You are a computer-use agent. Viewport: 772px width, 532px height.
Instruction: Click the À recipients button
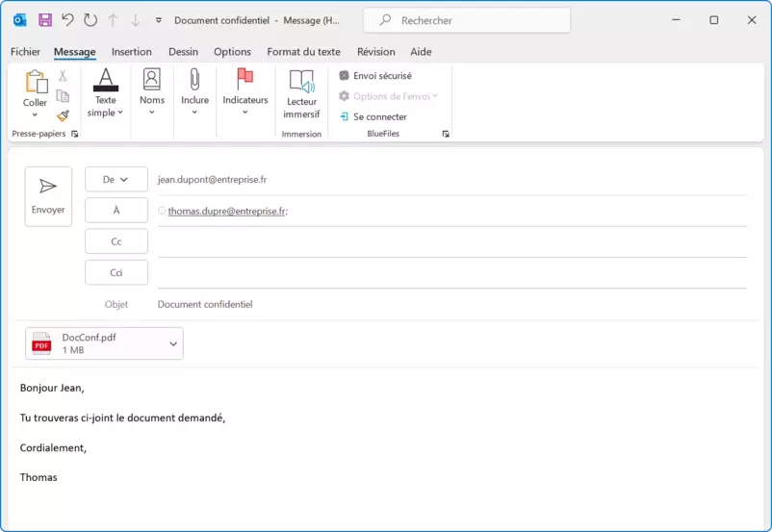point(116,210)
